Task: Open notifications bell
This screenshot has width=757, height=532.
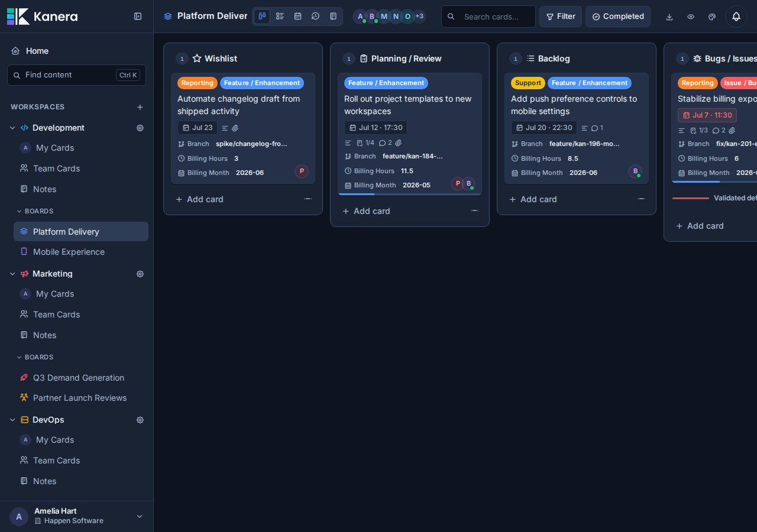Action: [x=736, y=17]
